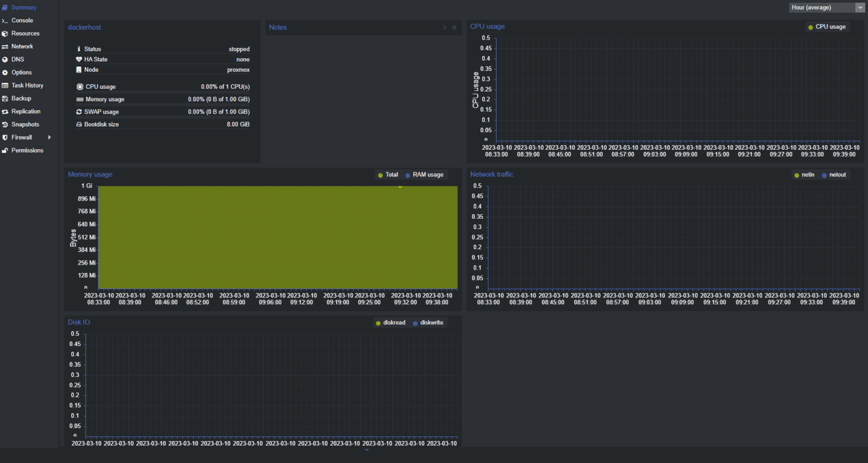Click the Backup floppy disk icon
This screenshot has width=868, height=463.
point(5,99)
